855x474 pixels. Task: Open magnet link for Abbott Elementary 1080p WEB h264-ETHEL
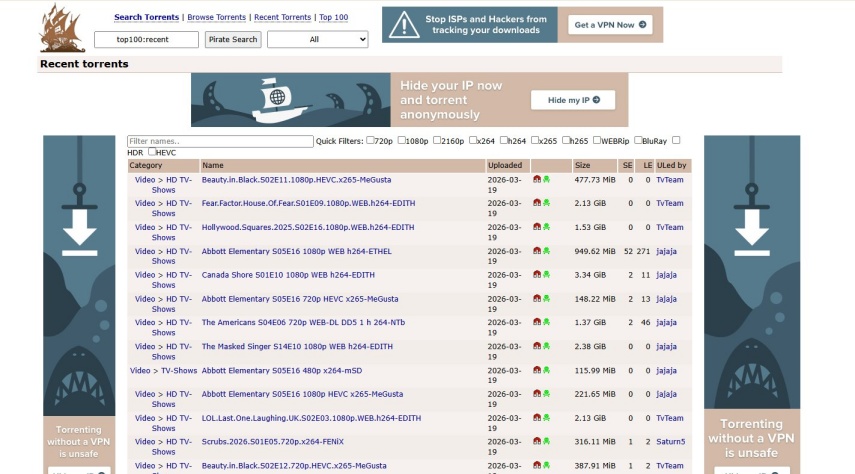coord(537,251)
